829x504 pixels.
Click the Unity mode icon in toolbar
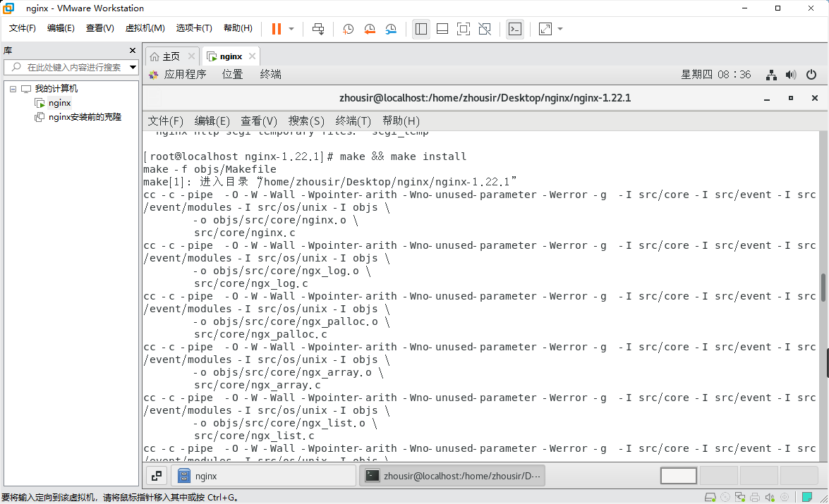(485, 29)
